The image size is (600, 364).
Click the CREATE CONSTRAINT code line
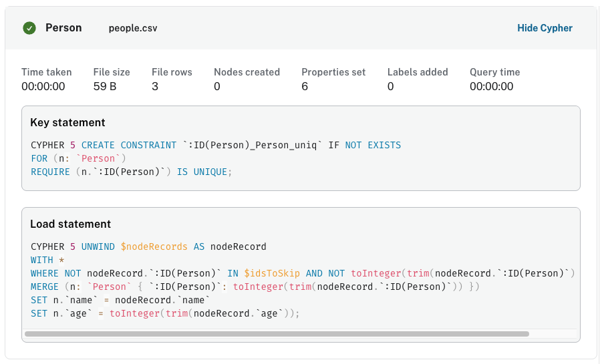tap(216, 145)
